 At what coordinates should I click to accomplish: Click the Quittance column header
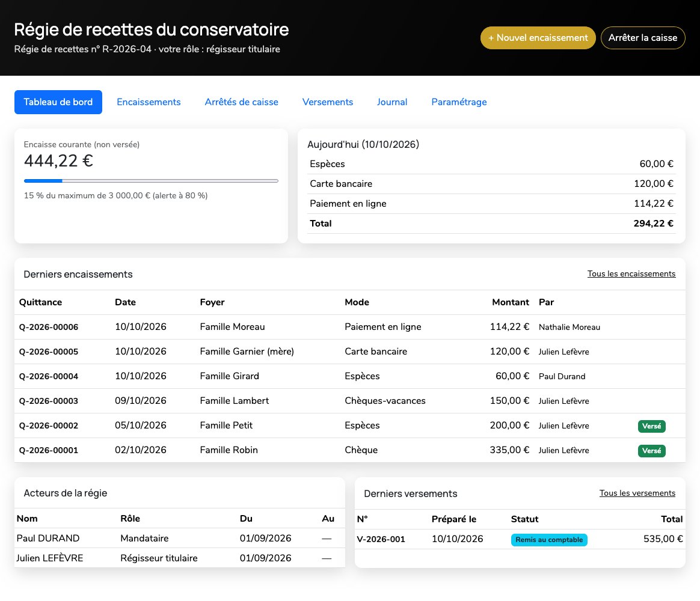click(40, 302)
